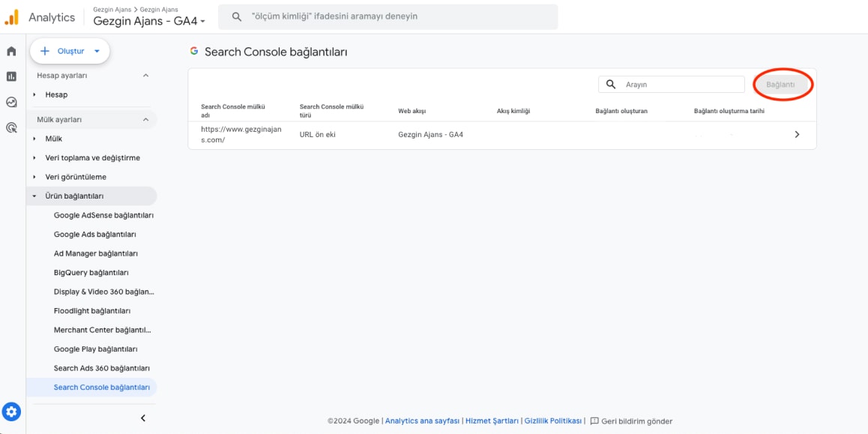The height and width of the screenshot is (434, 868).
Task: Open Gizlilik Politikası link
Action: click(x=553, y=421)
